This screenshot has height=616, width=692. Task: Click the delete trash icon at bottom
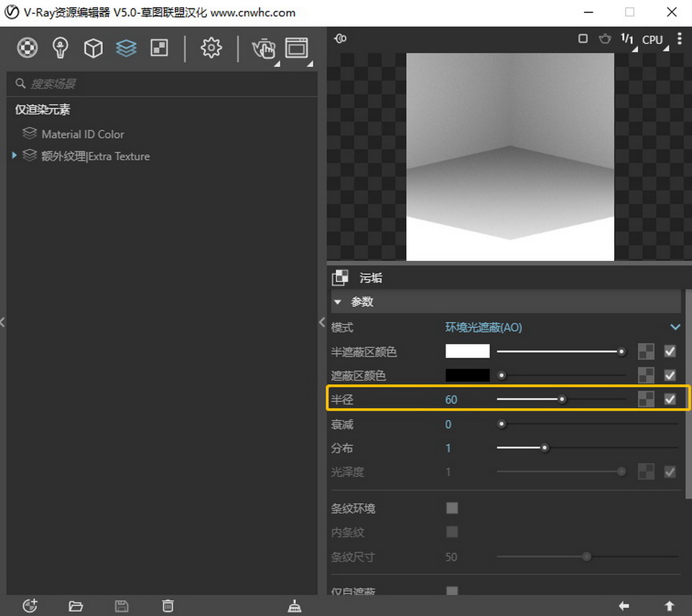click(167, 606)
